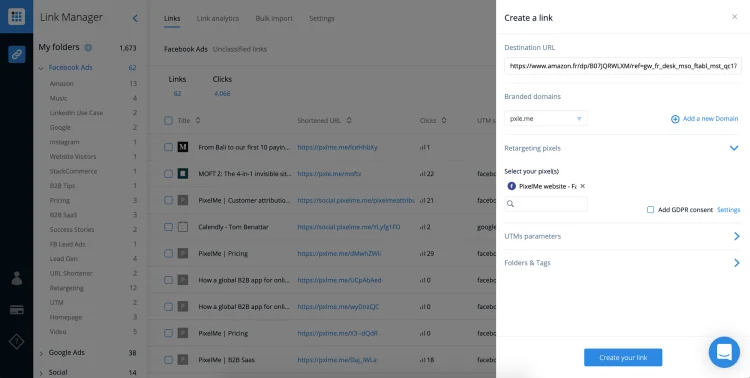Screen dimensions: 750x378
Task: Open the Settings tab
Action: pyautogui.click(x=321, y=19)
